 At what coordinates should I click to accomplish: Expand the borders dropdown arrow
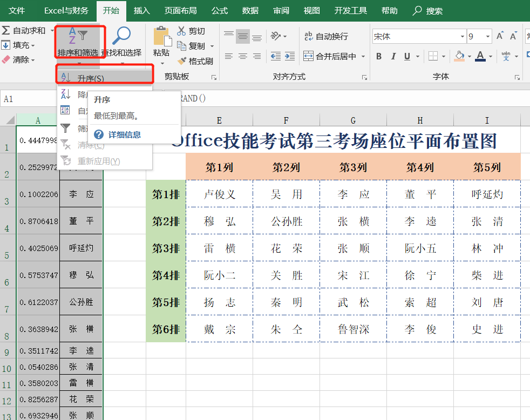(x=444, y=57)
